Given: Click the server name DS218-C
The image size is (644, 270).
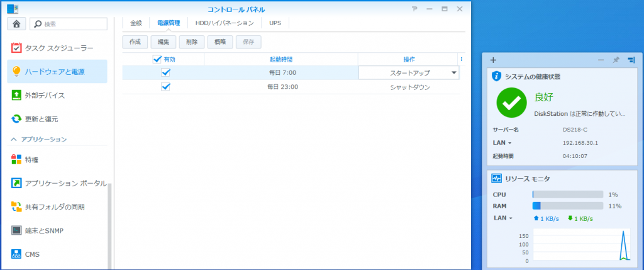Looking at the screenshot, I should click(x=575, y=130).
